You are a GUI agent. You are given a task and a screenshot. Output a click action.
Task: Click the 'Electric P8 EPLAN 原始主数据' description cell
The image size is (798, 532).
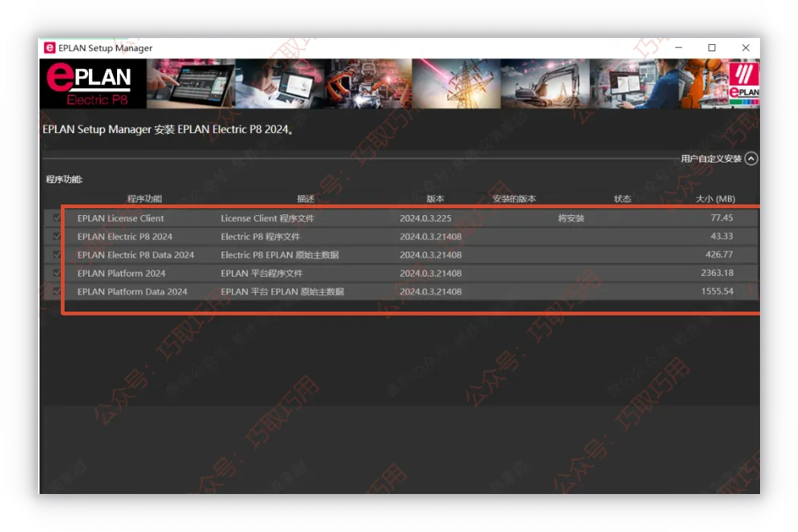[280, 255]
